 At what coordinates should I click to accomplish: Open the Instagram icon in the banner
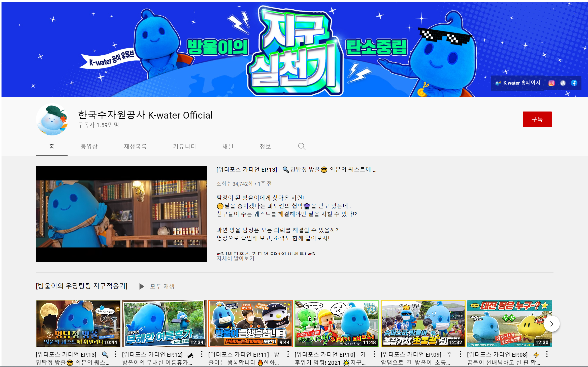coord(551,83)
